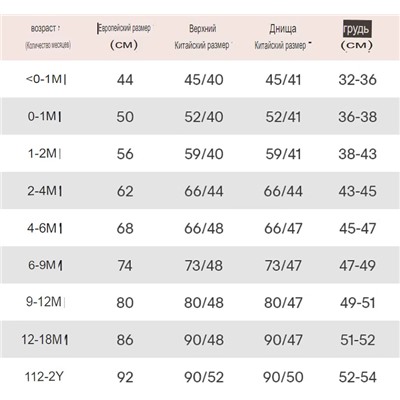The image size is (400, 400).
Task: Click the '<0-1M' age row label
Action: pos(46,79)
